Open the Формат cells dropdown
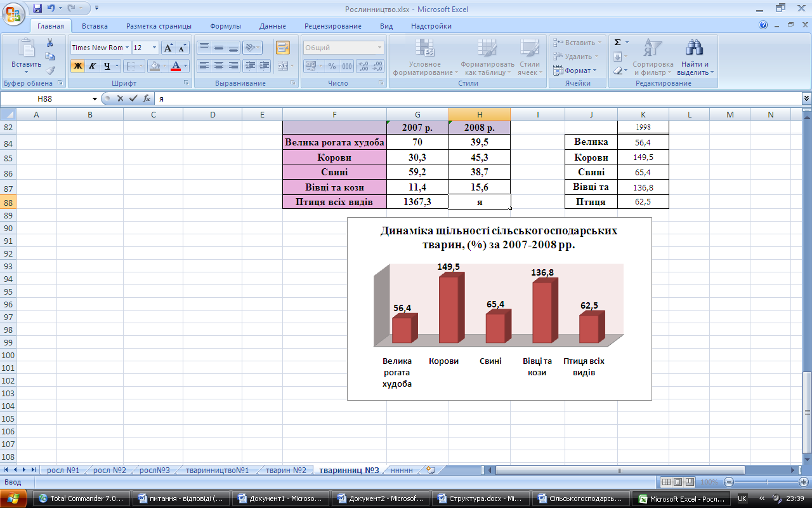 [x=575, y=70]
